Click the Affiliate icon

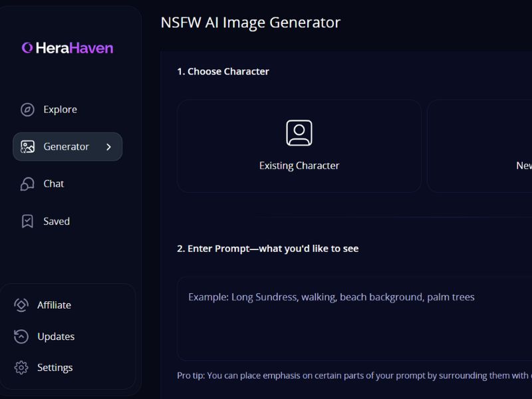coord(21,305)
